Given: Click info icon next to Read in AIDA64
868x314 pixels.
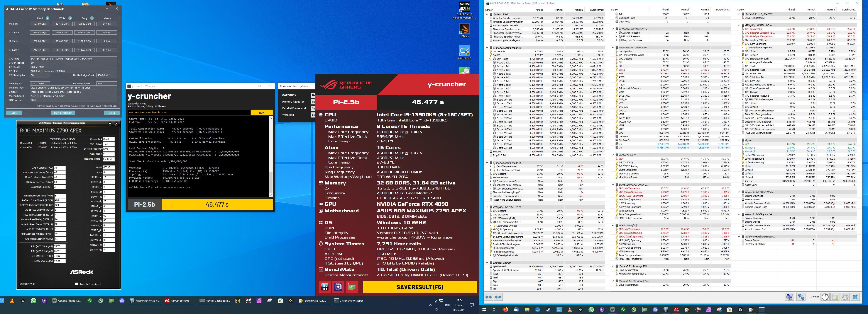Looking at the screenshot, I should (47, 18).
